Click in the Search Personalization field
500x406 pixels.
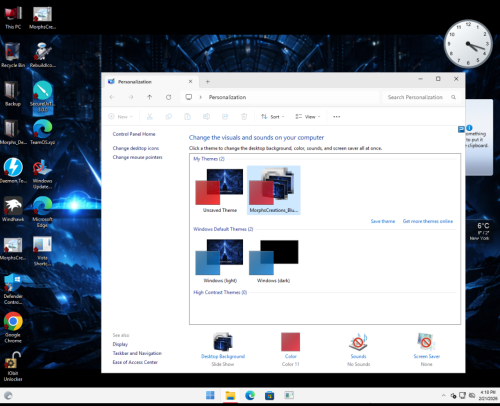(x=421, y=97)
